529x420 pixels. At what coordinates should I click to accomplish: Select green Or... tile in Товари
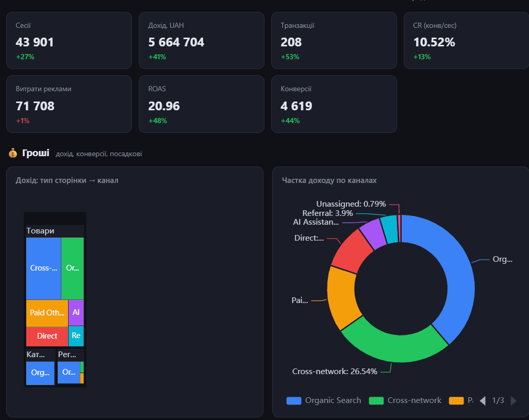pyautogui.click(x=73, y=268)
